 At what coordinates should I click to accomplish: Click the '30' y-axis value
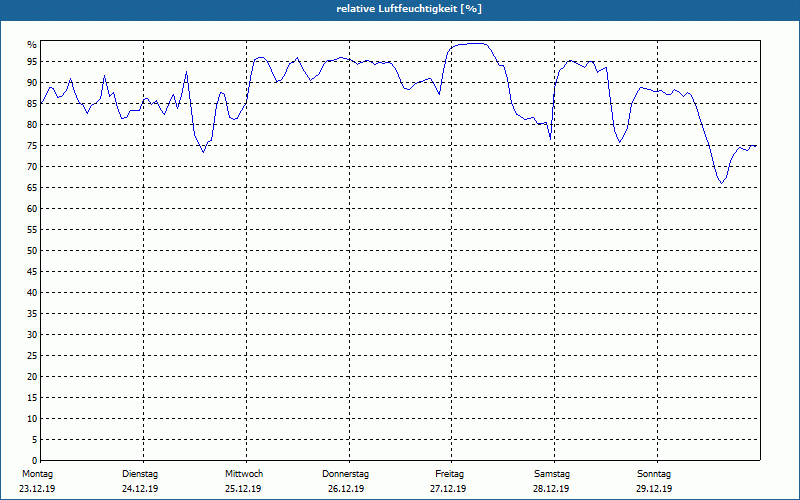click(x=32, y=335)
